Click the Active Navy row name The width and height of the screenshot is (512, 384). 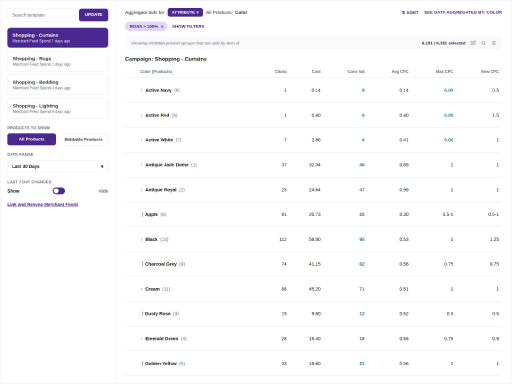[x=158, y=90]
